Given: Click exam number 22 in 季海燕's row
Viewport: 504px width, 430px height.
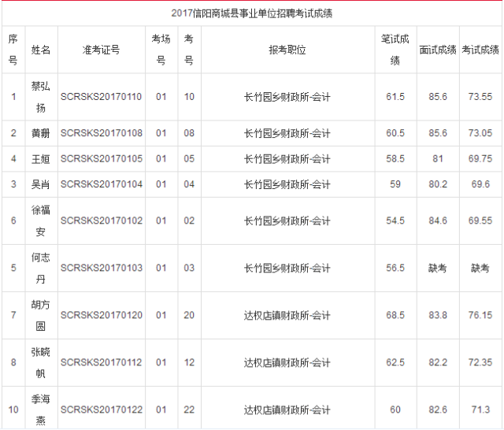Looking at the screenshot, I should (x=189, y=410).
